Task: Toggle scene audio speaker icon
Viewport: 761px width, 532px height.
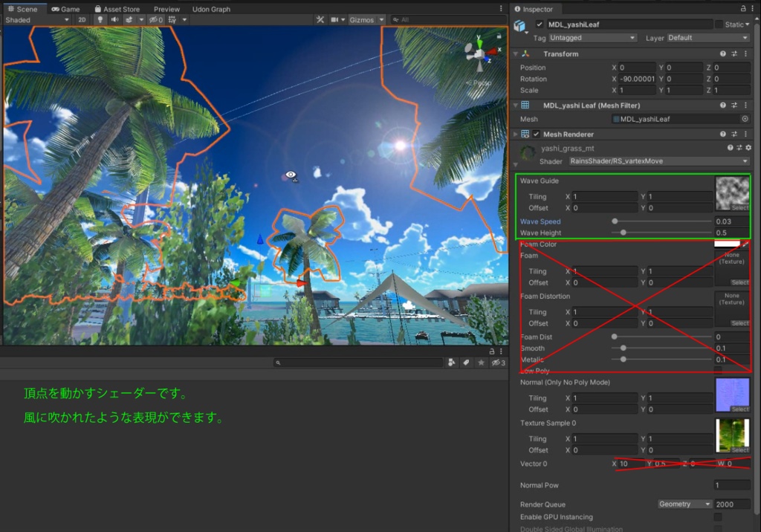Action: (115, 20)
